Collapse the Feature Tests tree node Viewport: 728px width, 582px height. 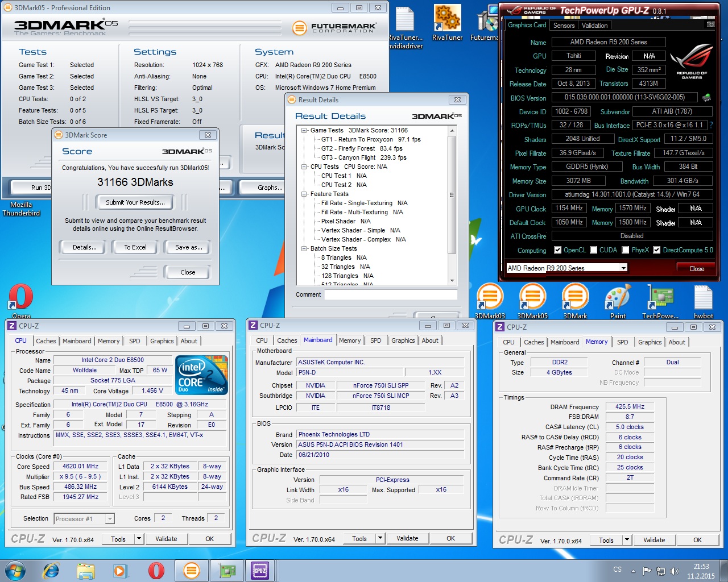(x=305, y=194)
